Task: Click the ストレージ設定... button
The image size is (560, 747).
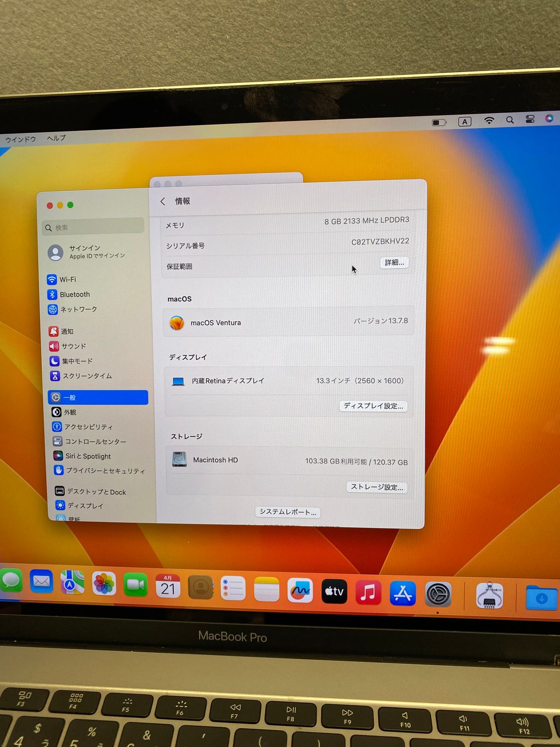Action: [377, 487]
